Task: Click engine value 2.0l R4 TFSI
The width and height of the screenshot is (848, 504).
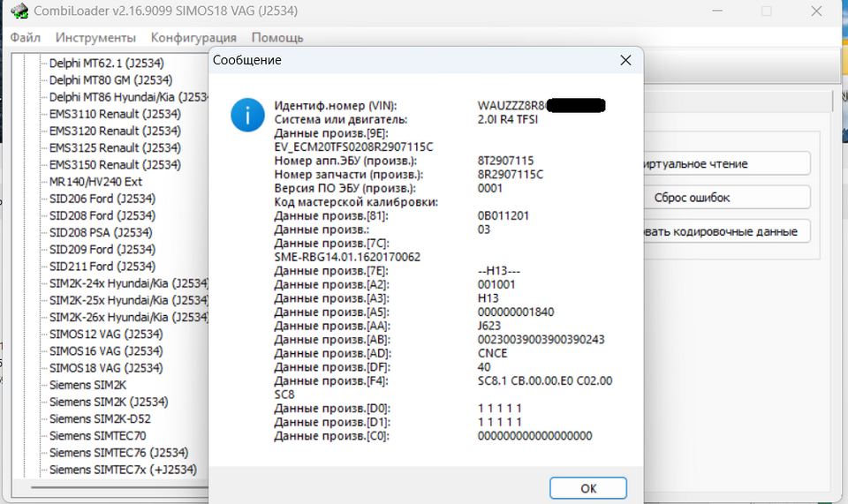Action: point(508,119)
